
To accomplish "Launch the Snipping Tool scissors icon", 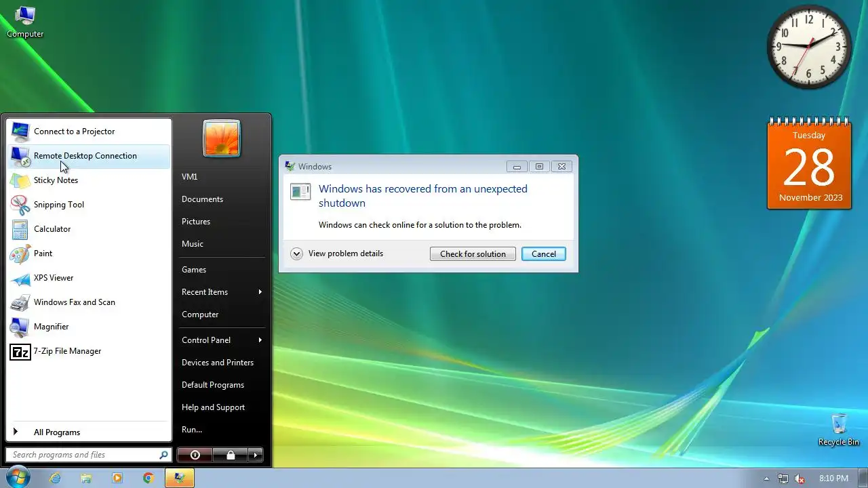I will coord(20,205).
